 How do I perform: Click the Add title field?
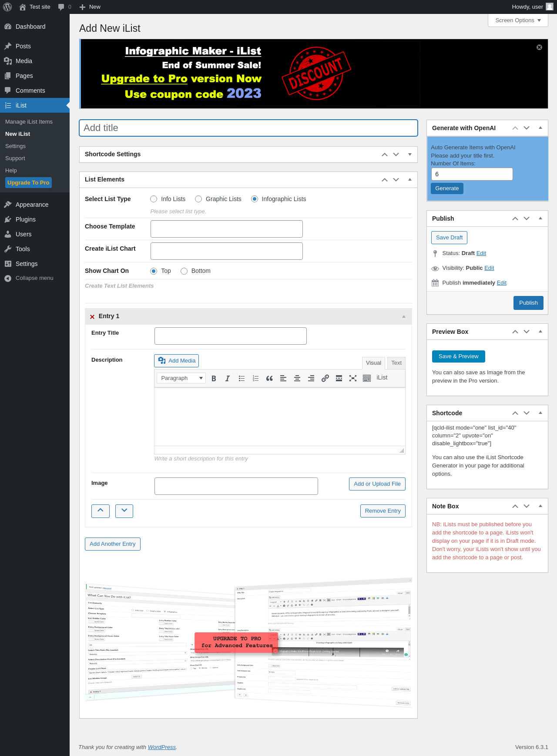(248, 128)
